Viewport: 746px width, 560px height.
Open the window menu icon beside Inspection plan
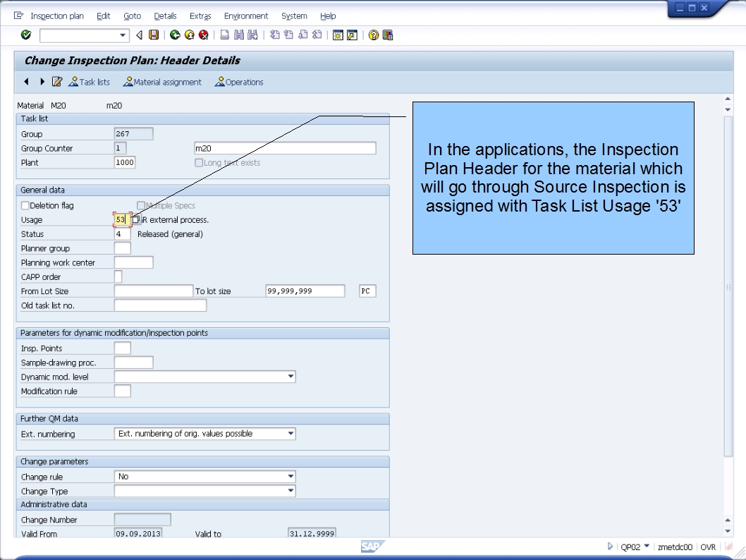(18, 16)
